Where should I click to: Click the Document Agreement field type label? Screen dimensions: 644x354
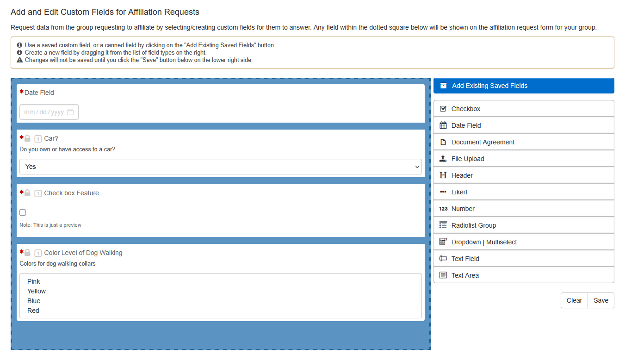click(483, 142)
